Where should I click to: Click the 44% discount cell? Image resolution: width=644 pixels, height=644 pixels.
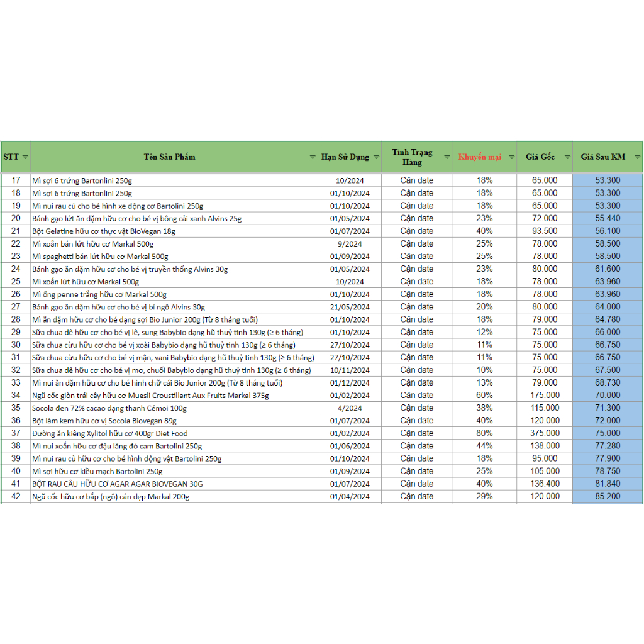(x=484, y=446)
